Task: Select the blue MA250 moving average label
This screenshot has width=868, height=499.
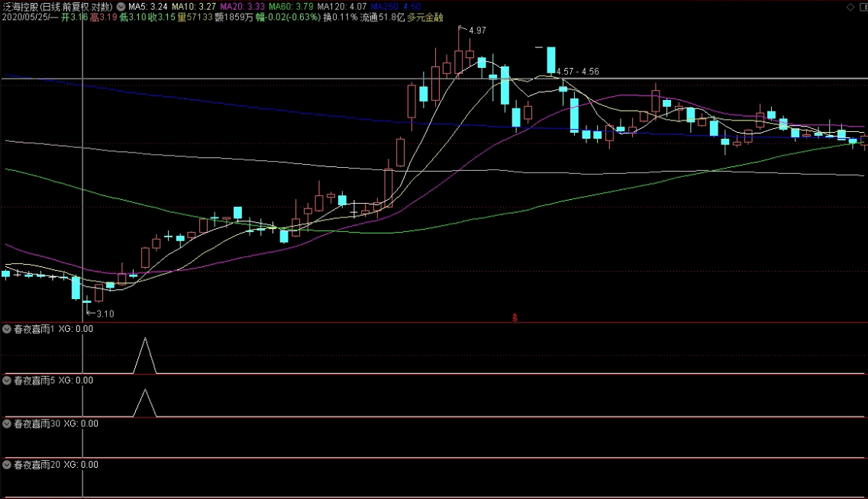Action: 395,7
